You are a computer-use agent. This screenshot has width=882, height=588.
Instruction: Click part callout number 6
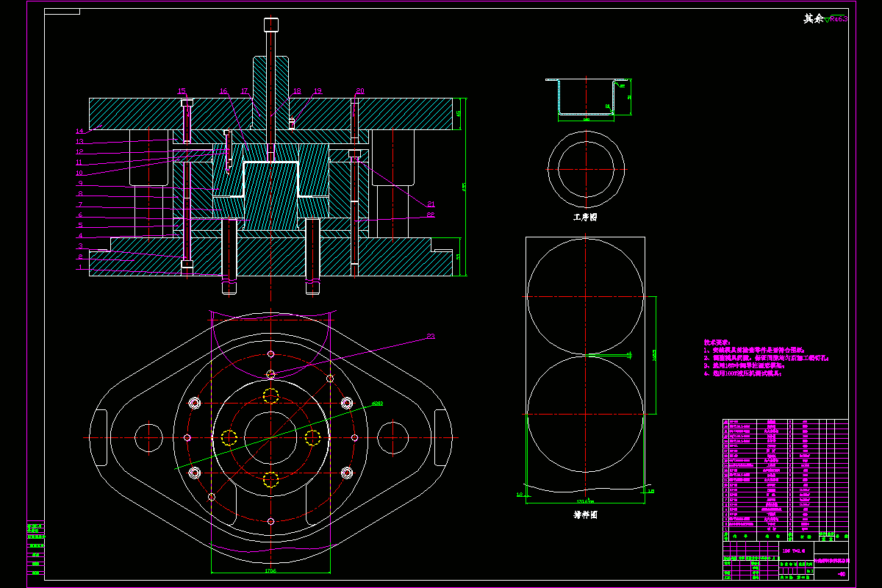[x=79, y=215]
